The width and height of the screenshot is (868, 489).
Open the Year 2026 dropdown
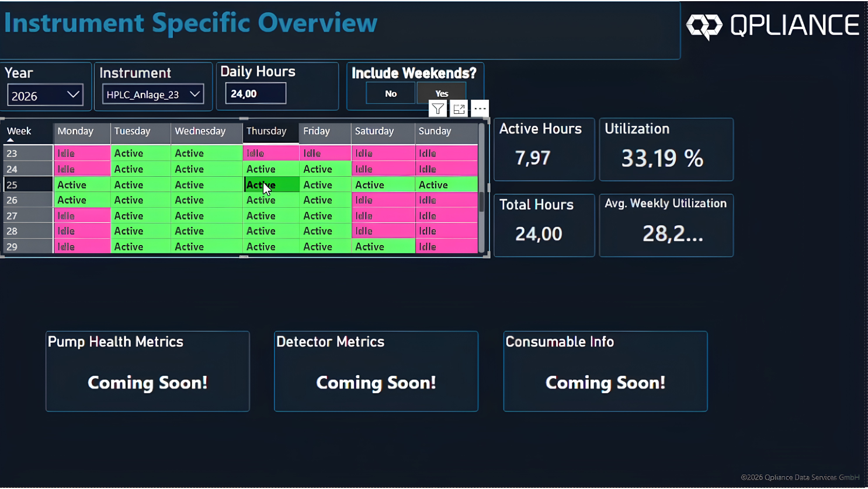(x=45, y=95)
